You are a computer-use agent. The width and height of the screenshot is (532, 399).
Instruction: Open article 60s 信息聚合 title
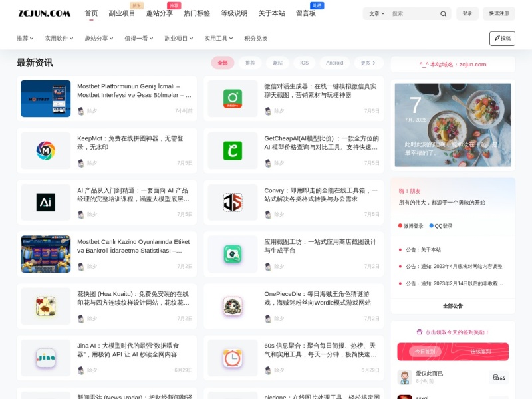tap(320, 350)
